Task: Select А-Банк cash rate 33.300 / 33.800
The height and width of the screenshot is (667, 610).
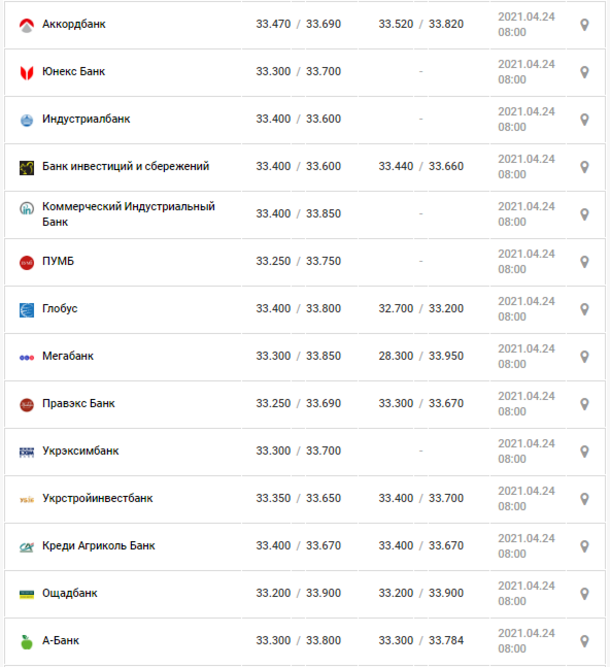Action: click(x=298, y=641)
